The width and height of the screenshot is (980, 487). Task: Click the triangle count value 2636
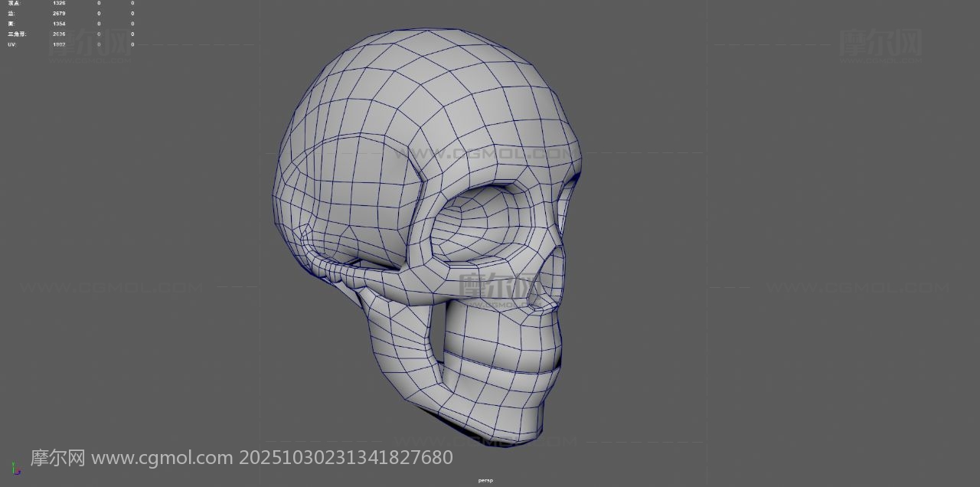59,34
